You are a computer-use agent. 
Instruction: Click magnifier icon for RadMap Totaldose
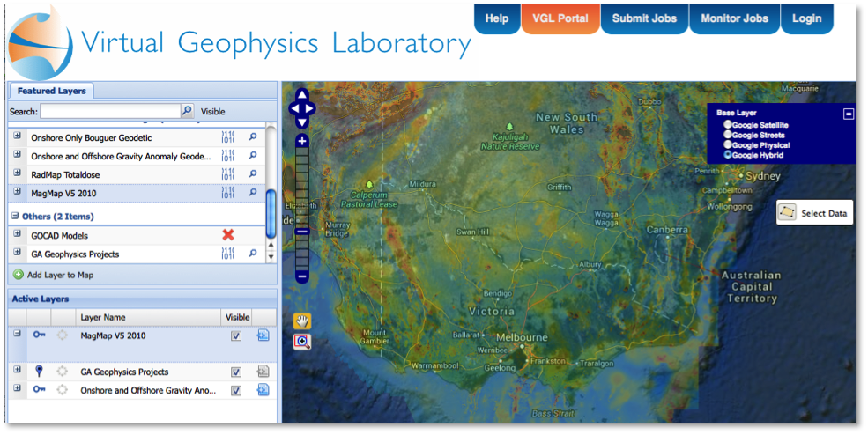point(253,174)
